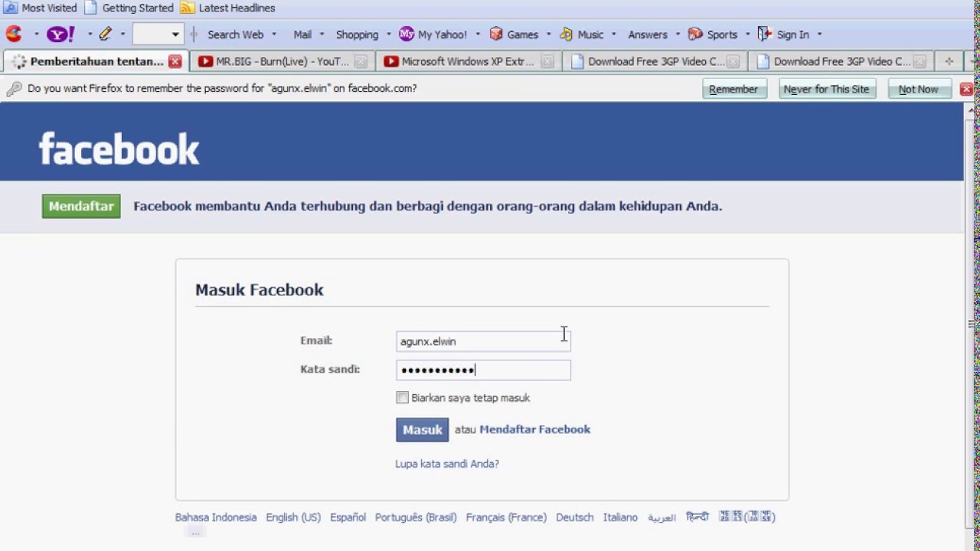Click the blue Masuk login button

423,429
